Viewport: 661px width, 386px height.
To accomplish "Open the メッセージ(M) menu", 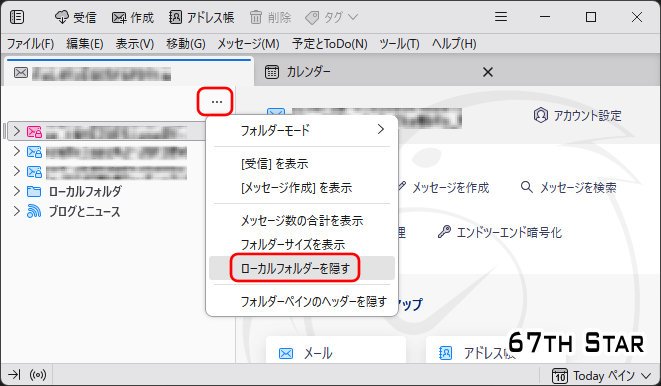I will click(x=248, y=44).
